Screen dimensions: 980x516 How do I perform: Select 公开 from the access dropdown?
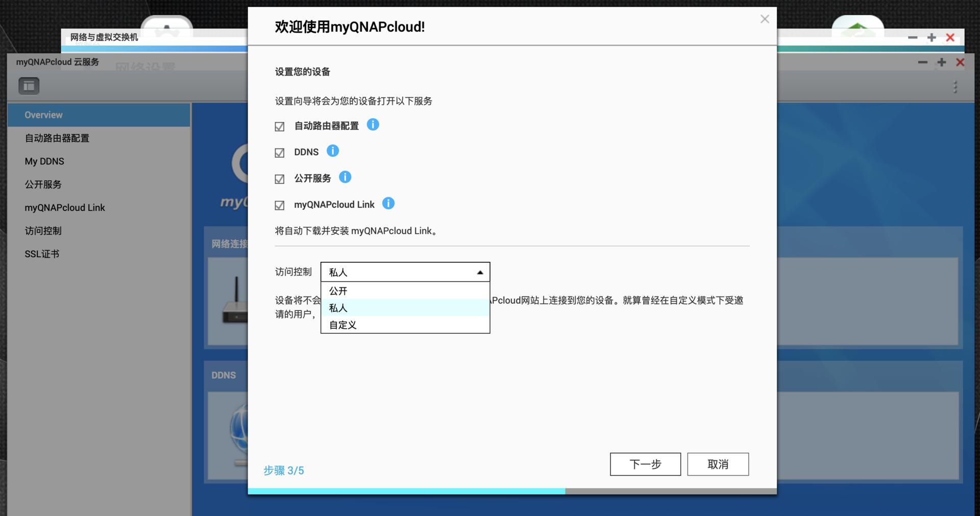point(338,291)
